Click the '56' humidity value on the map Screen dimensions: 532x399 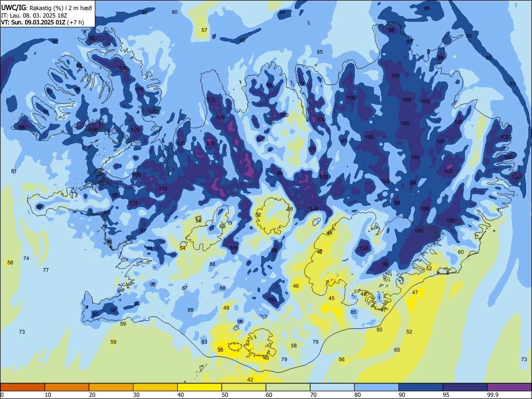[342, 359]
